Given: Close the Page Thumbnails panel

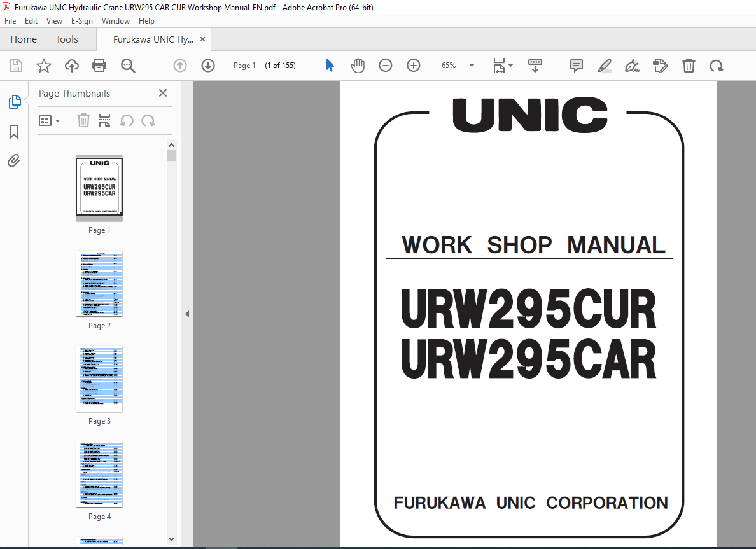Looking at the screenshot, I should pyautogui.click(x=163, y=93).
